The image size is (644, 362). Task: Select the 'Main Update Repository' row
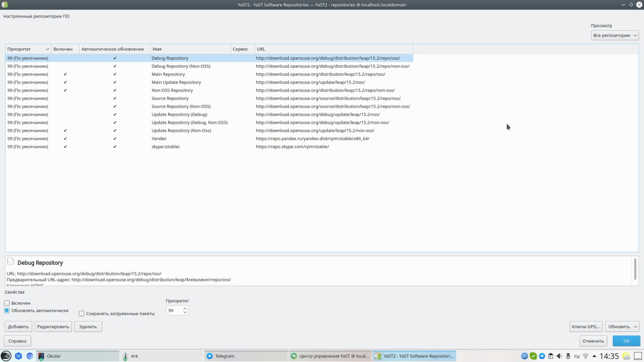click(x=209, y=82)
